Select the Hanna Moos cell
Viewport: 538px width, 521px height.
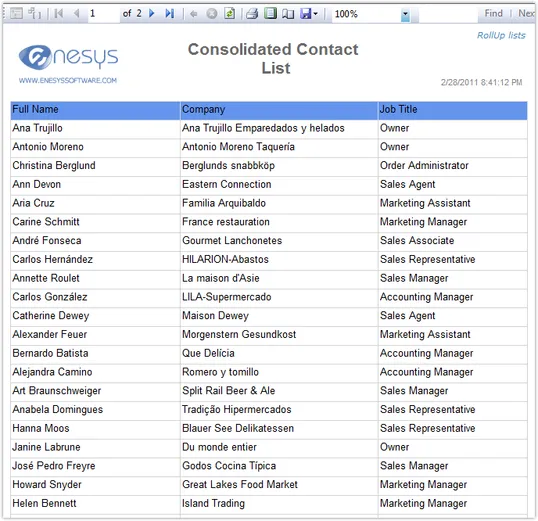[95, 429]
